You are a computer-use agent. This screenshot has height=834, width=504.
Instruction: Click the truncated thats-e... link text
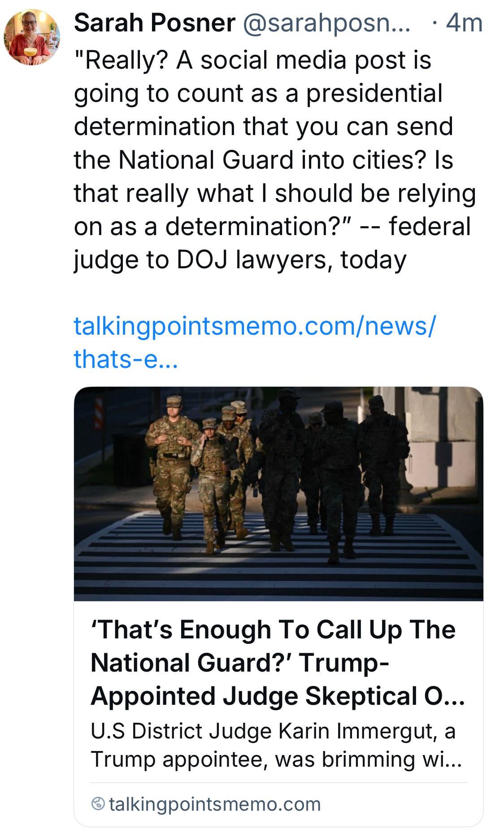coord(126,359)
